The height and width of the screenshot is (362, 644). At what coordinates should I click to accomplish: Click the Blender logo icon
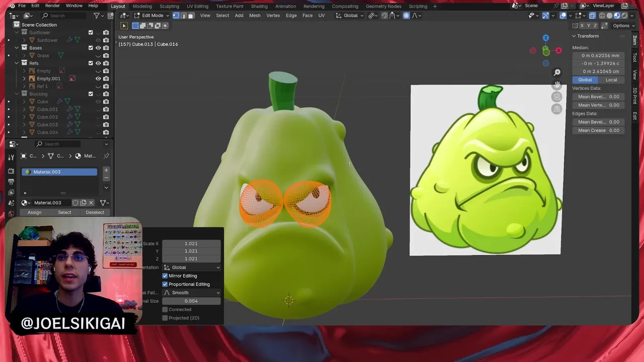[x=12, y=6]
